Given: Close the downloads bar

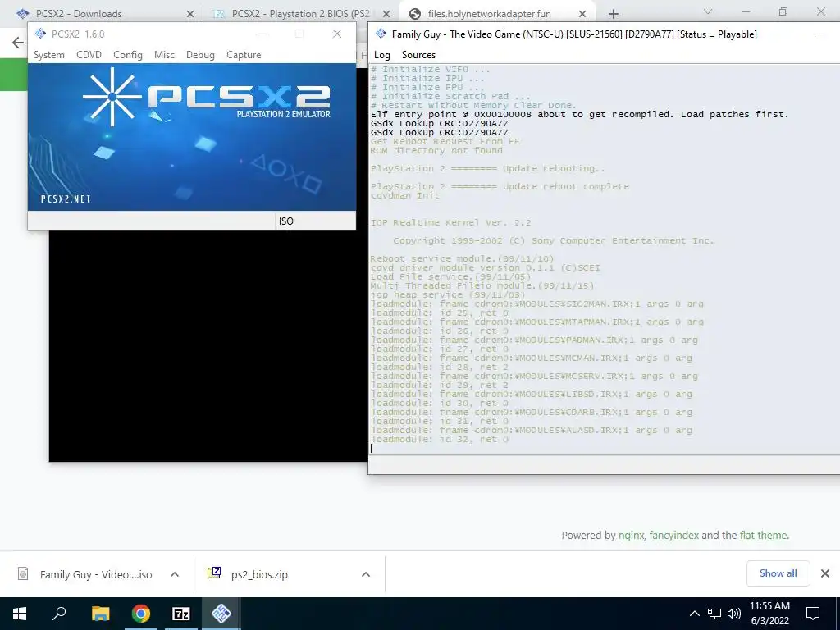Looking at the screenshot, I should click(x=825, y=573).
